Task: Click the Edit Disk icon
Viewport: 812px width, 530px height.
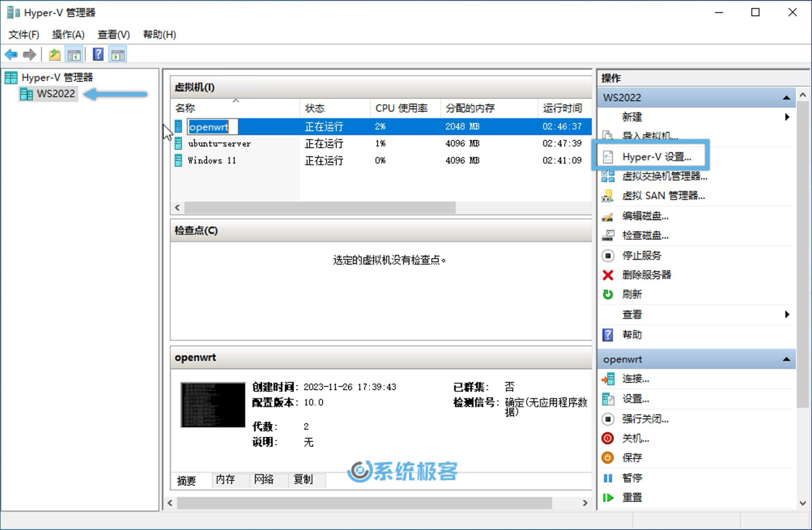Action: [x=607, y=216]
